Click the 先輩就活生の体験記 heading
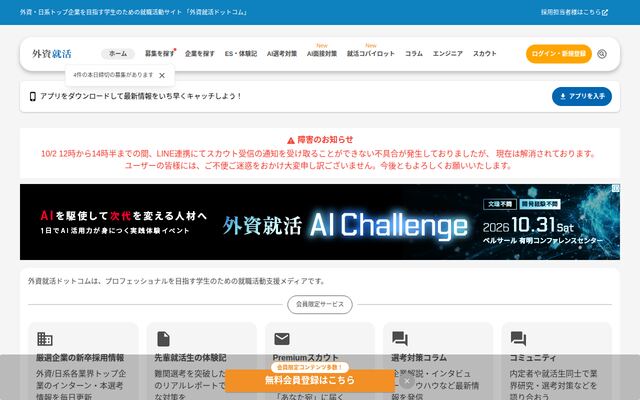 tap(190, 358)
